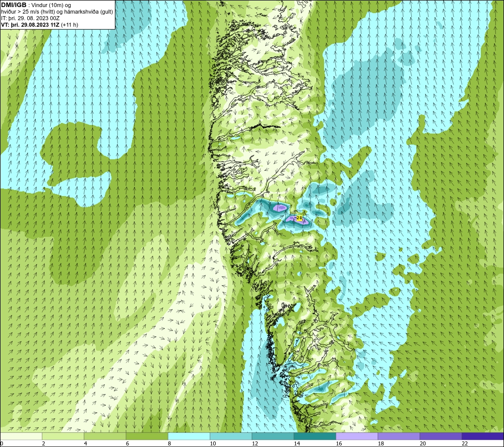Click the '4' scale label
The image size is (504, 447).
pyautogui.click(x=86, y=443)
